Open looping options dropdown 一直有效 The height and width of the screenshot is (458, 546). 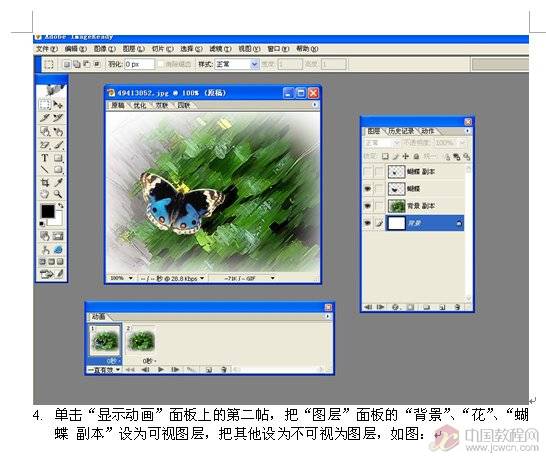click(x=104, y=370)
